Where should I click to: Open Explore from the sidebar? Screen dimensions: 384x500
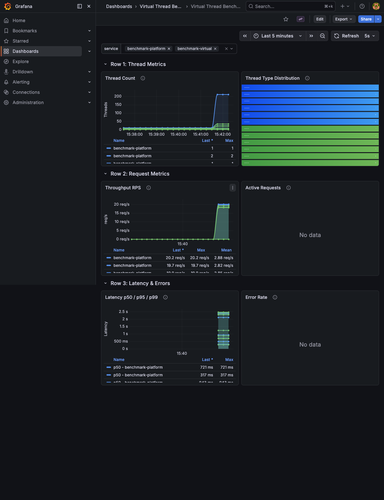(21, 61)
